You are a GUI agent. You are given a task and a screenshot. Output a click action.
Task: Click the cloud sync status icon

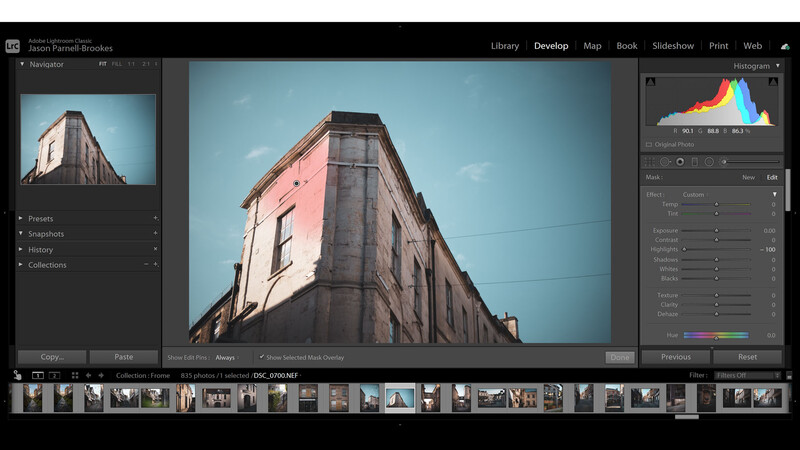pyautogui.click(x=785, y=46)
